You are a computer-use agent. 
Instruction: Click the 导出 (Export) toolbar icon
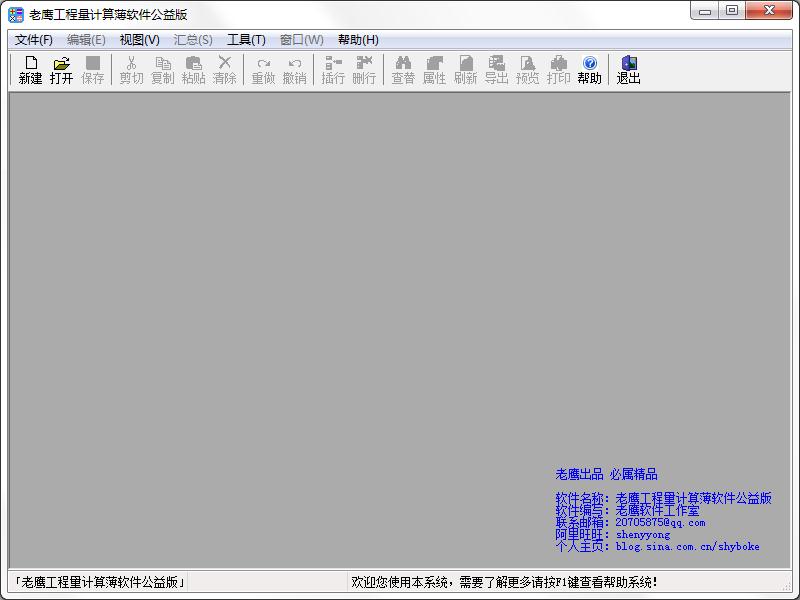(x=496, y=70)
